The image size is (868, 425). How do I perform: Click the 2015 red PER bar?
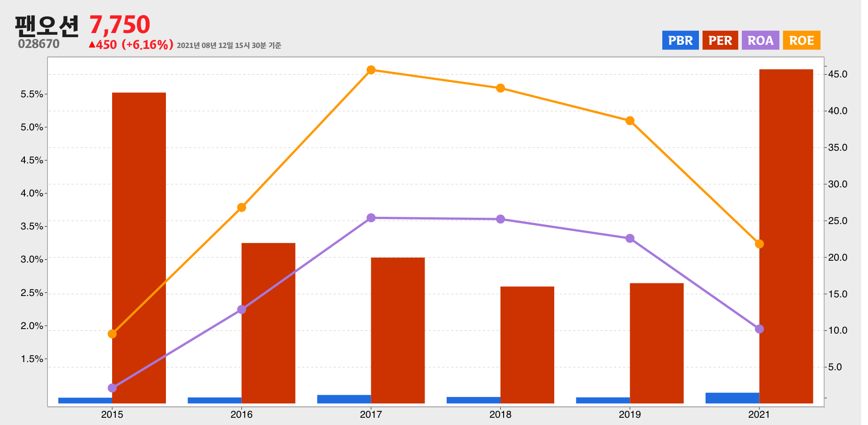(139, 248)
